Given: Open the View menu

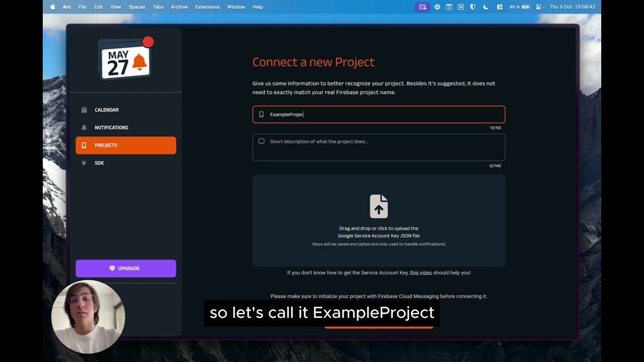Looking at the screenshot, I should pos(116,7).
